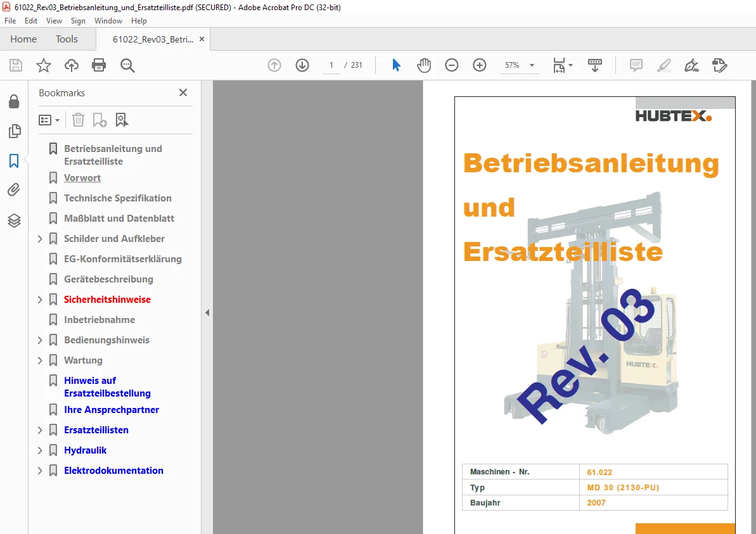The image size is (756, 534).
Task: Click the Find text magnifier icon
Action: tap(127, 65)
